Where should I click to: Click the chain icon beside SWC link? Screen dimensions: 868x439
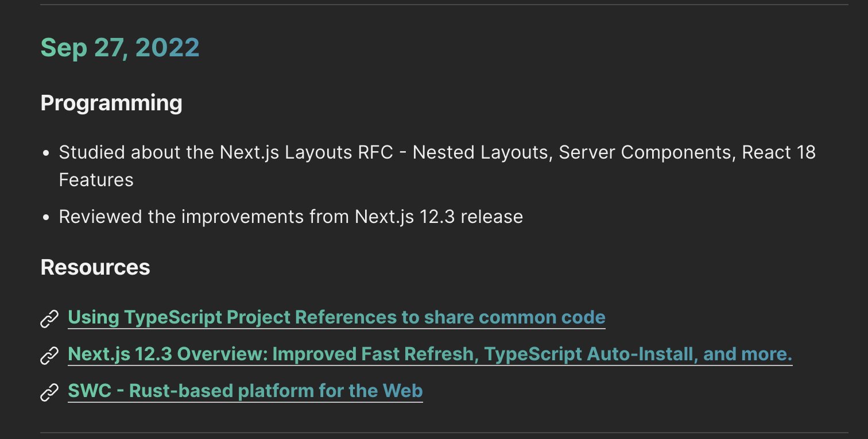pyautogui.click(x=49, y=392)
